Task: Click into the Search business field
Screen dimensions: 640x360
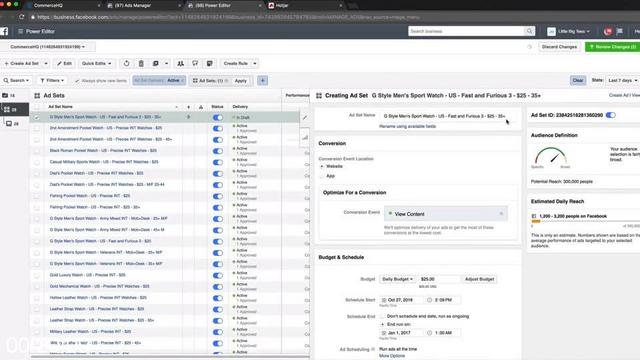Action: (466, 31)
